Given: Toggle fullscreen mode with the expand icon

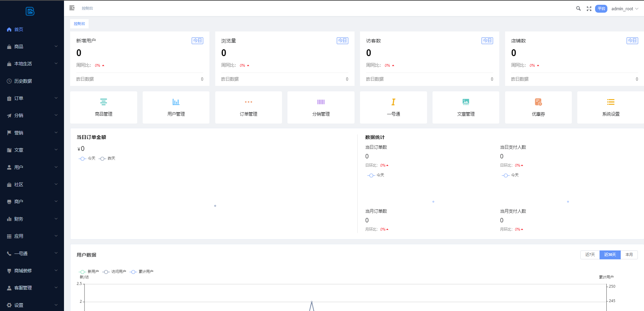Looking at the screenshot, I should tap(589, 9).
